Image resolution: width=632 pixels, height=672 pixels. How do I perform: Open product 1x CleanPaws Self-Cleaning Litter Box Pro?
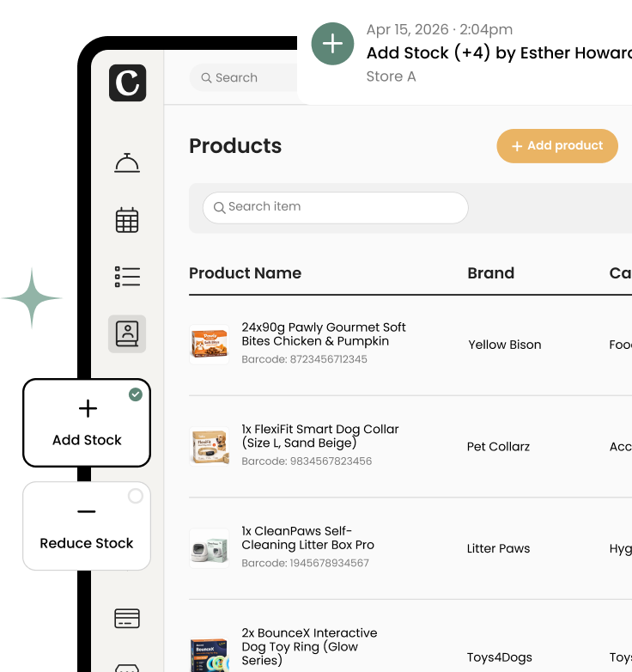tap(307, 538)
